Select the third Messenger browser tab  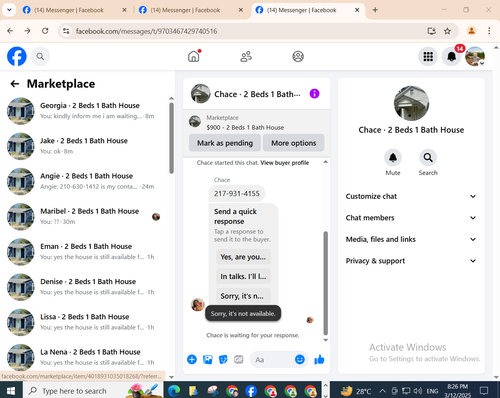point(307,10)
